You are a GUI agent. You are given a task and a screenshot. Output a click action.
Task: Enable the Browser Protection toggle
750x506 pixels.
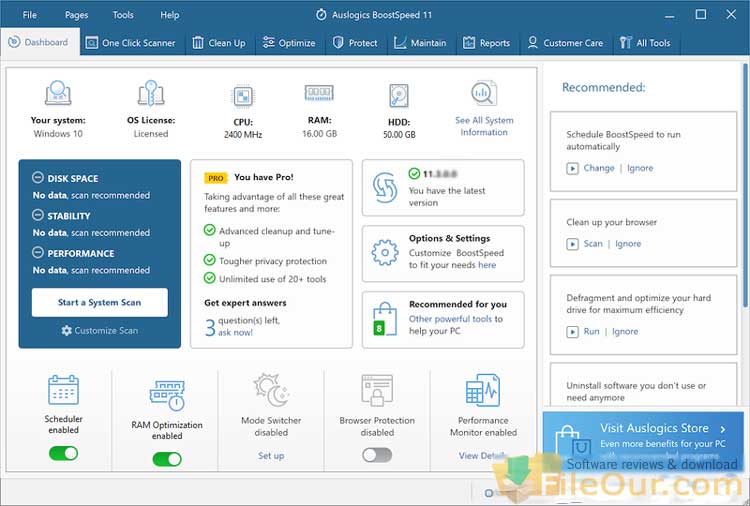(x=377, y=455)
